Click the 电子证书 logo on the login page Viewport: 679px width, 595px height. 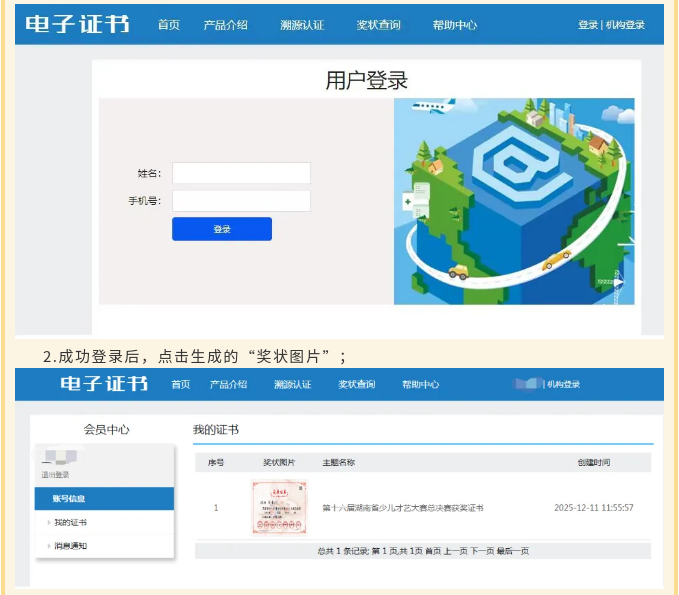coord(77,24)
